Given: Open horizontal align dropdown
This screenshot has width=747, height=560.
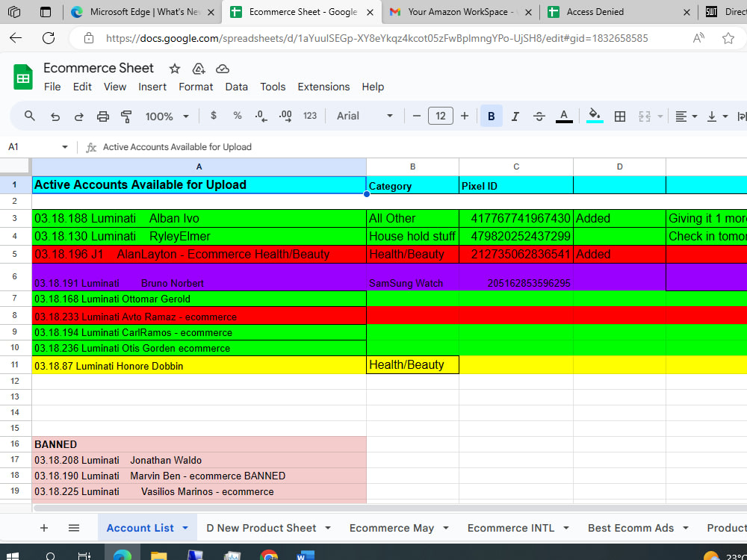Looking at the screenshot, I should (686, 116).
